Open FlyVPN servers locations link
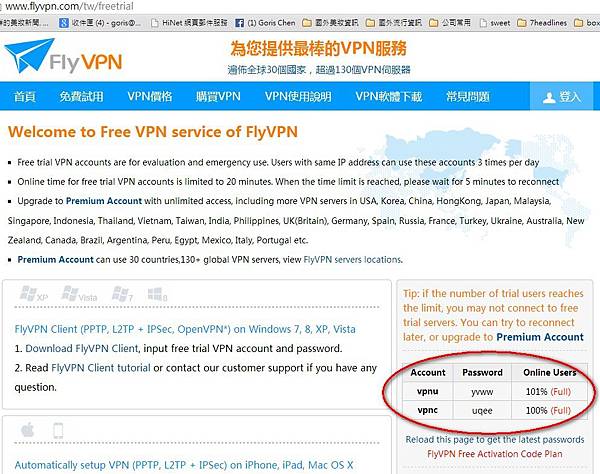This screenshot has width=600, height=474. click(352, 259)
